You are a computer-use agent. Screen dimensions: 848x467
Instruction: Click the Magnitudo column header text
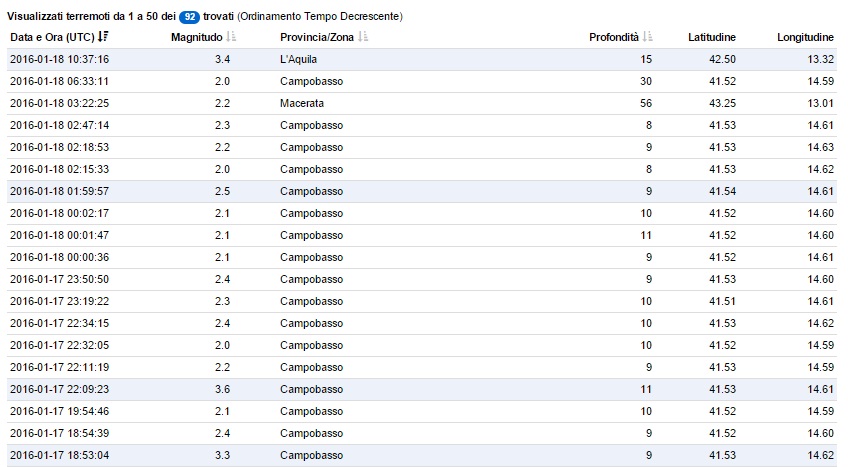tap(196, 38)
